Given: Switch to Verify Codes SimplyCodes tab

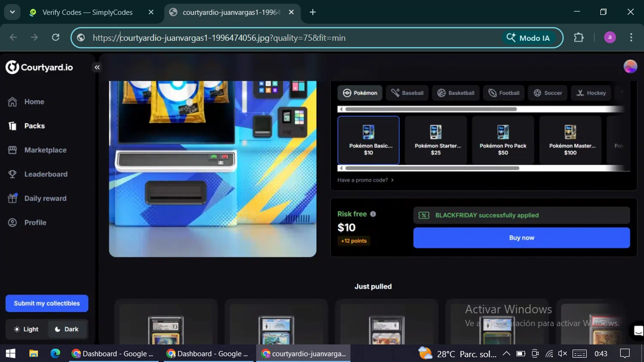Looking at the screenshot, I should click(88, 12).
